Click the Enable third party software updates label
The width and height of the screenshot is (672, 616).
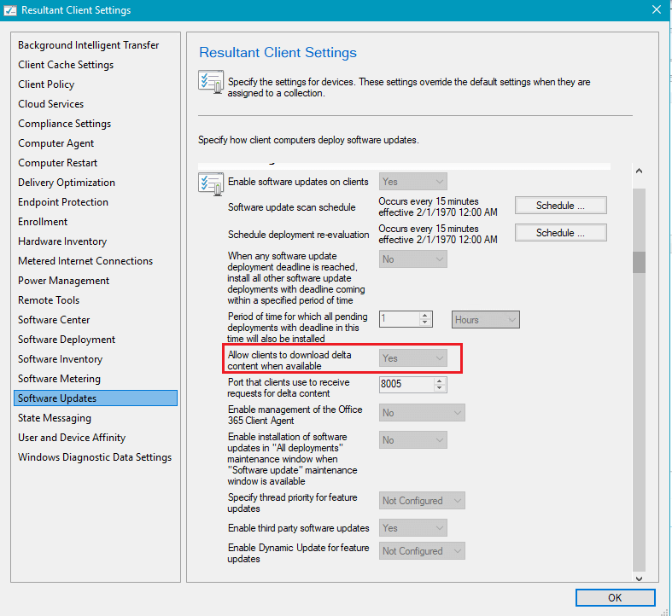pyautogui.click(x=298, y=528)
